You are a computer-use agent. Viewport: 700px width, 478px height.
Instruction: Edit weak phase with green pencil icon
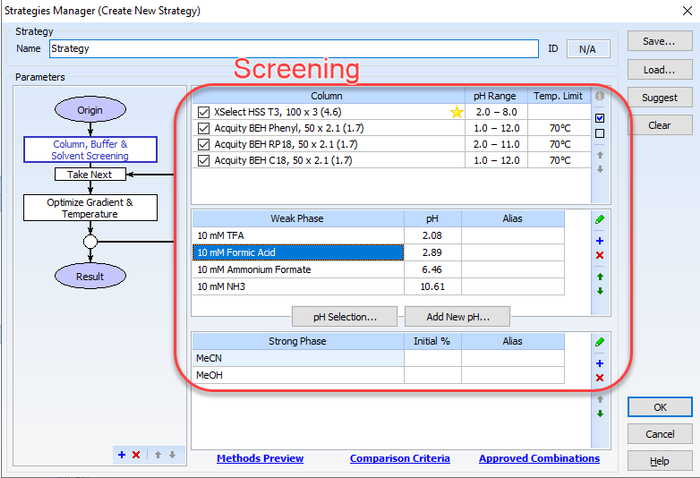[600, 219]
